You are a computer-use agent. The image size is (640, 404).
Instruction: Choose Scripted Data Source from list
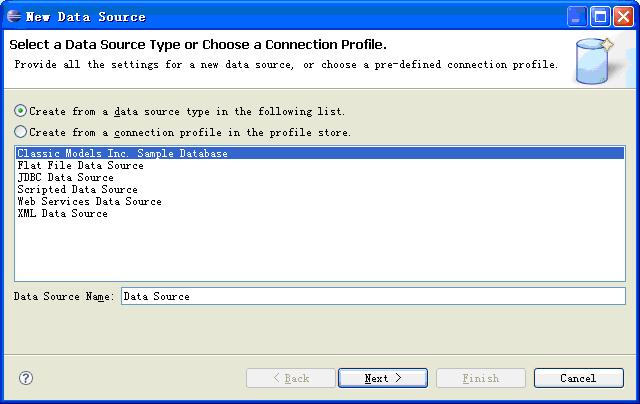pyautogui.click(x=77, y=190)
